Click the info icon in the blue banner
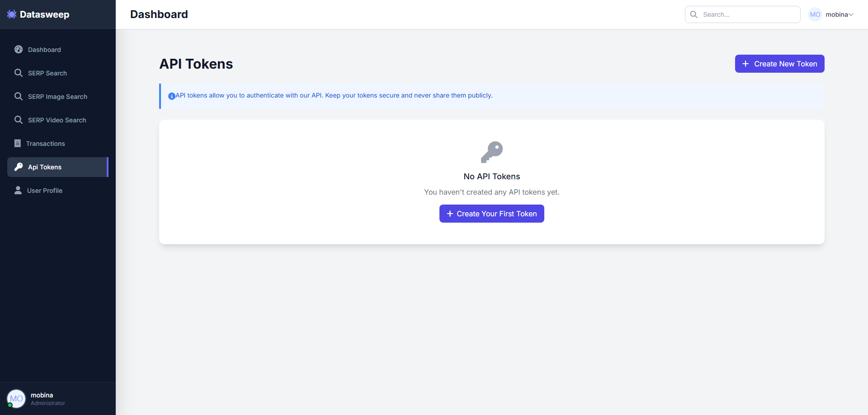 (x=171, y=96)
